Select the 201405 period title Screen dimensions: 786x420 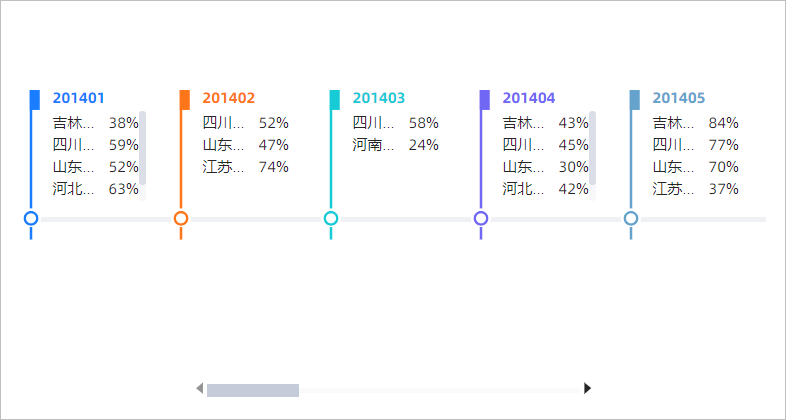click(678, 98)
